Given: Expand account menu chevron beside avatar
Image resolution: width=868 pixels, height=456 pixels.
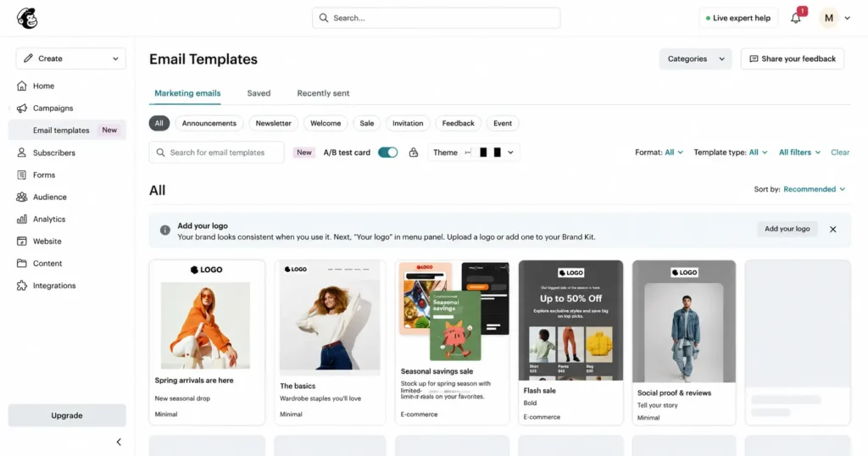Looking at the screenshot, I should pos(847,19).
